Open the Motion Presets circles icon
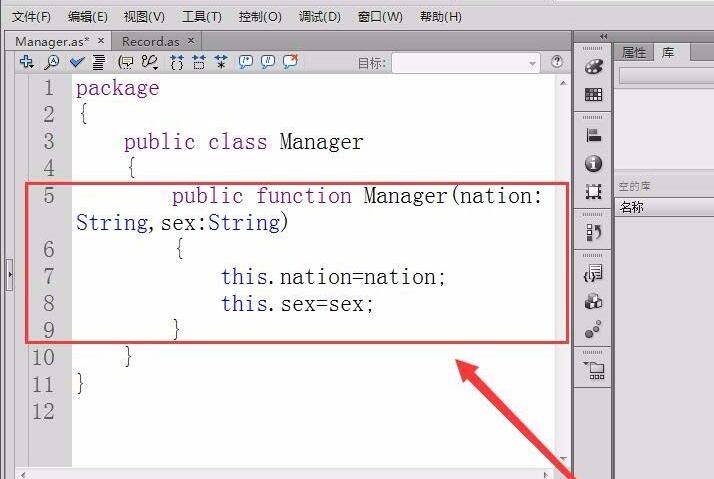The height and width of the screenshot is (479, 714). (593, 330)
